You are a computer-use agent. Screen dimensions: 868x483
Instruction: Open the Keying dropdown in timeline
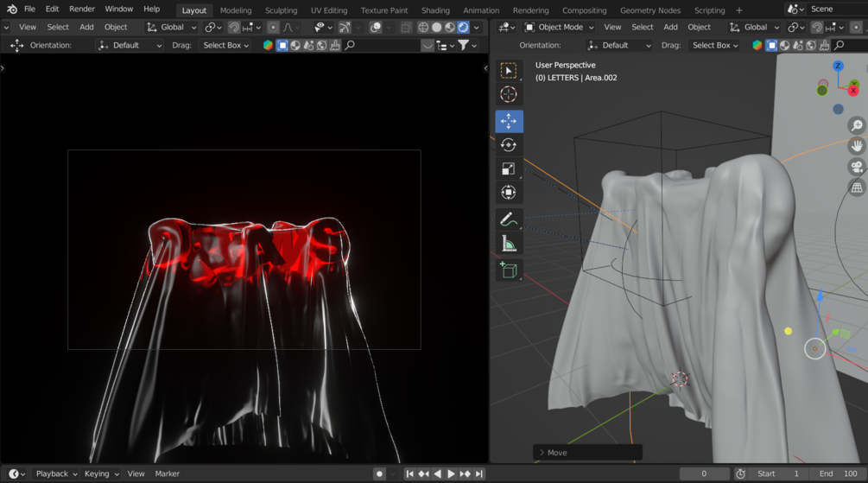[102, 473]
